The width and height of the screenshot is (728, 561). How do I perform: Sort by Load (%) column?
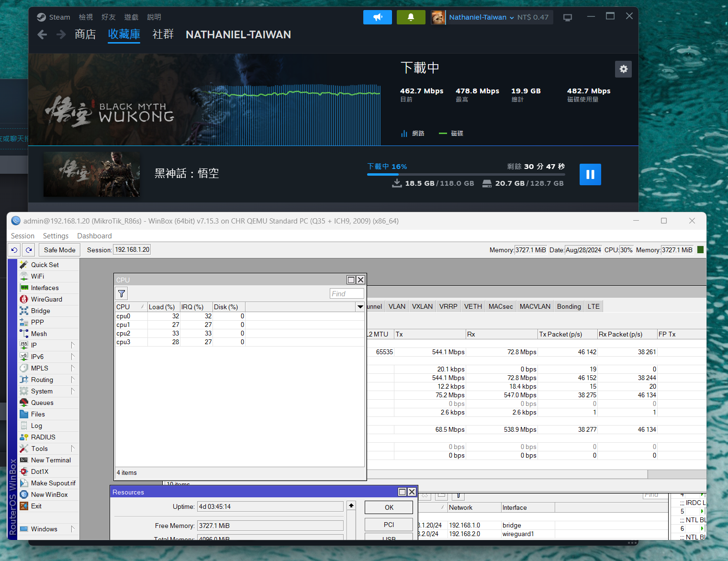pyautogui.click(x=163, y=307)
